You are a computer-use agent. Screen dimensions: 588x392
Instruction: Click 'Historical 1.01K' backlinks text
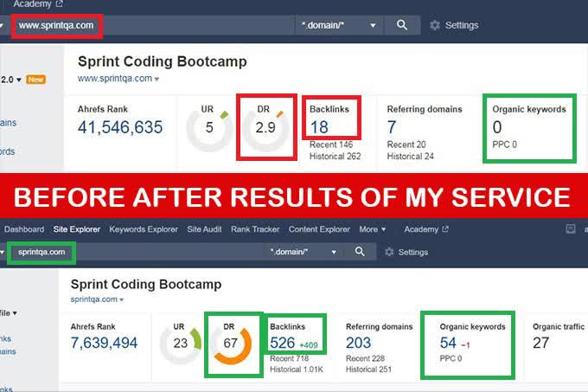(297, 370)
